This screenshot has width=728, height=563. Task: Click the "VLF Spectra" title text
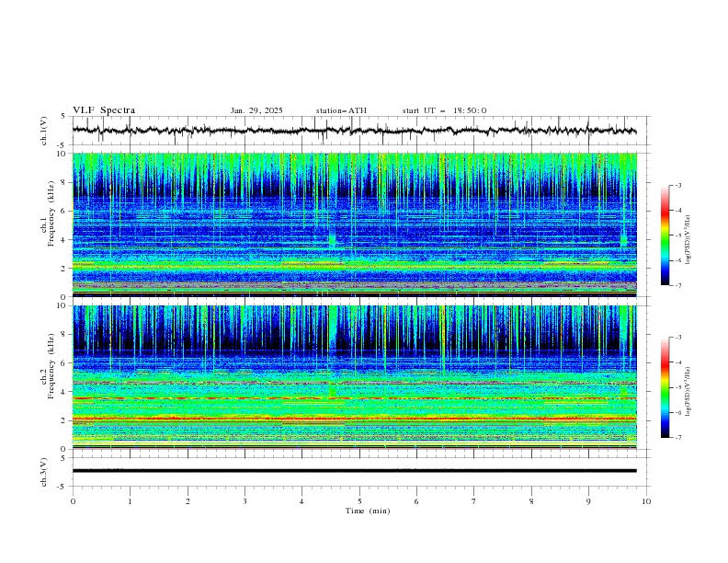click(104, 110)
